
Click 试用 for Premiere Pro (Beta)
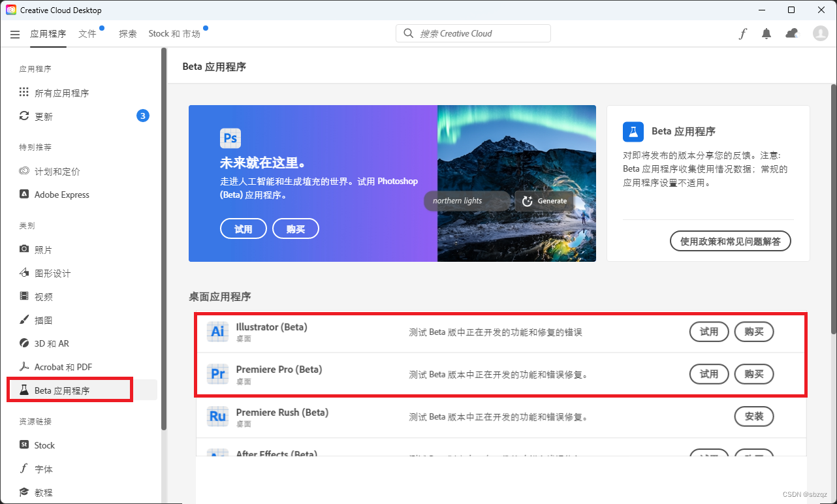click(x=709, y=374)
